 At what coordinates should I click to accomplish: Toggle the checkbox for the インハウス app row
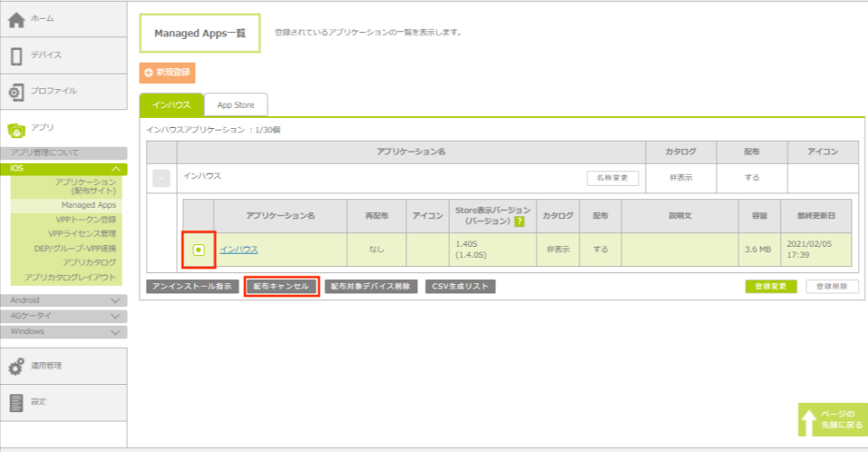coord(198,250)
